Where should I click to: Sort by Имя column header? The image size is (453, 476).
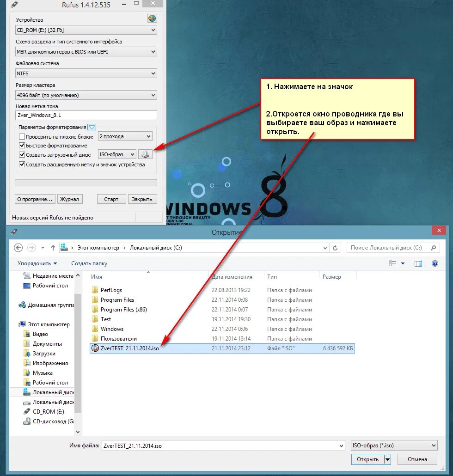pyautogui.click(x=97, y=276)
